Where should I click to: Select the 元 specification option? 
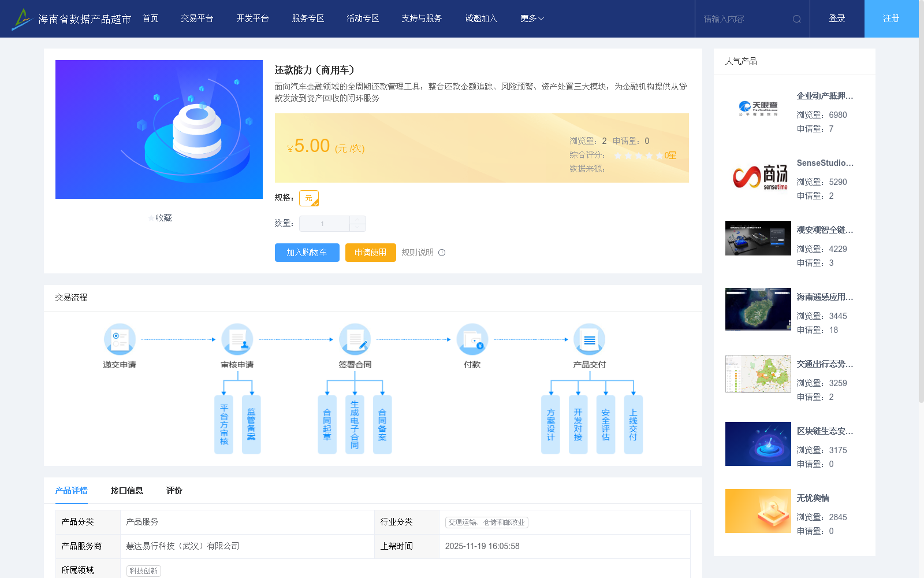pos(309,198)
